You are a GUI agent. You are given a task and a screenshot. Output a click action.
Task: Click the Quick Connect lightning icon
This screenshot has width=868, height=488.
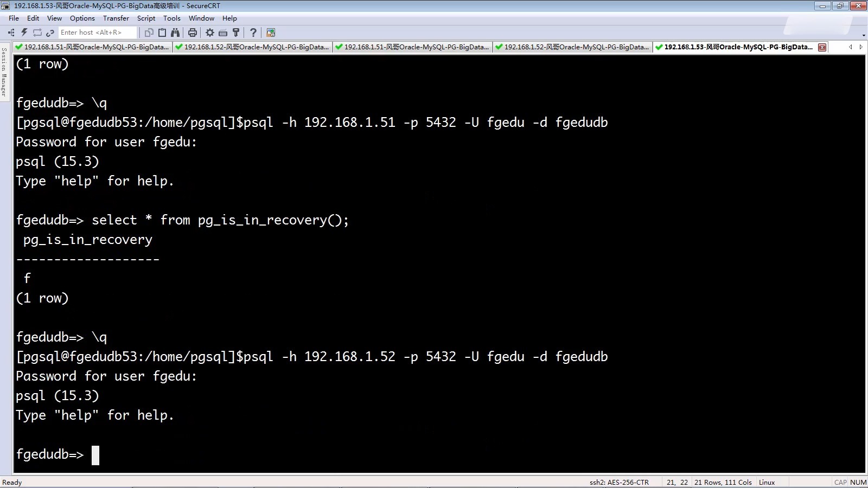coord(24,33)
